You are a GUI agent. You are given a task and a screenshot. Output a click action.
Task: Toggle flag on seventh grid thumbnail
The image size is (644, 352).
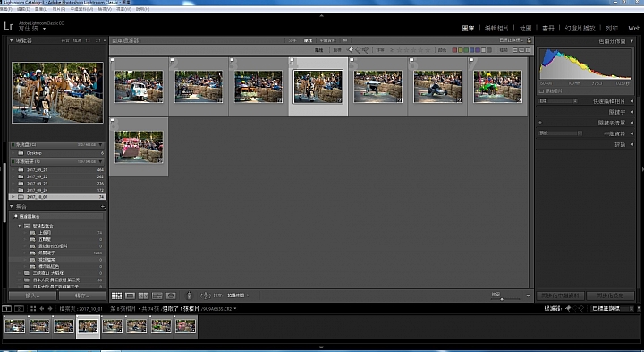pos(471,60)
